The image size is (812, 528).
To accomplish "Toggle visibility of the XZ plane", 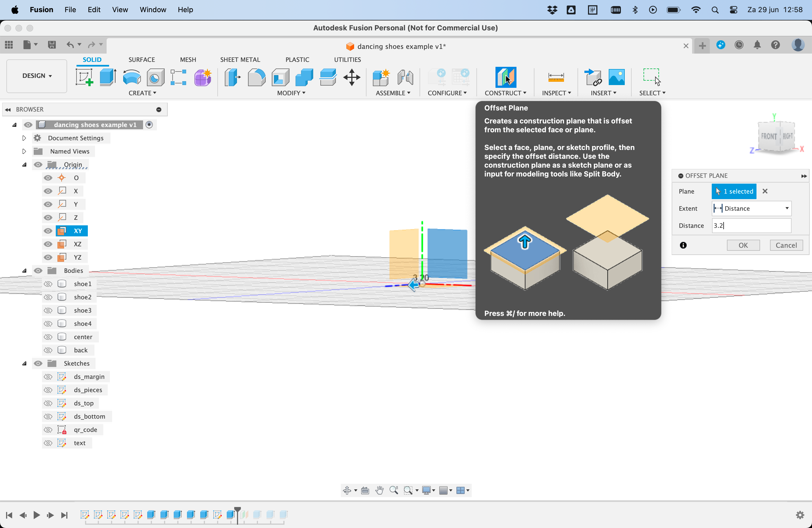I will point(48,244).
